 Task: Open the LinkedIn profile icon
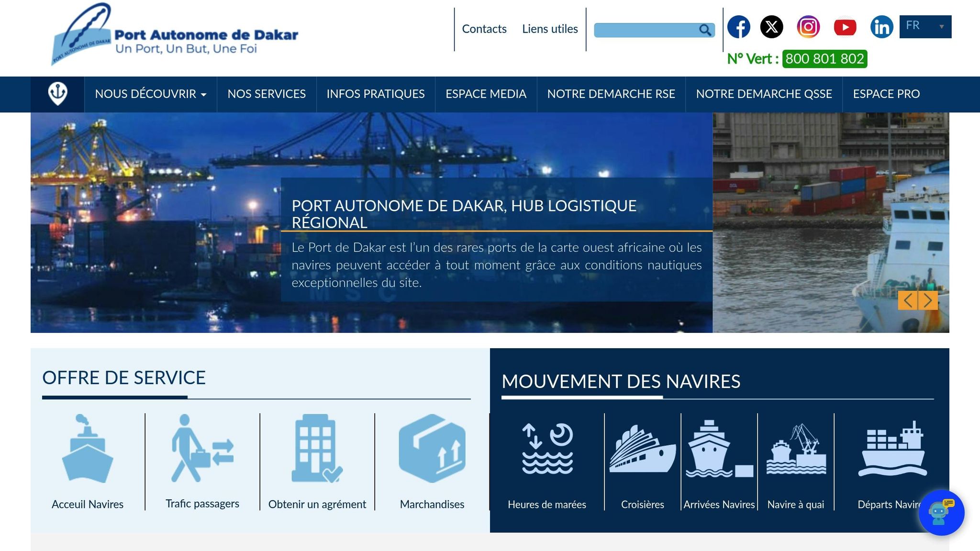(881, 27)
